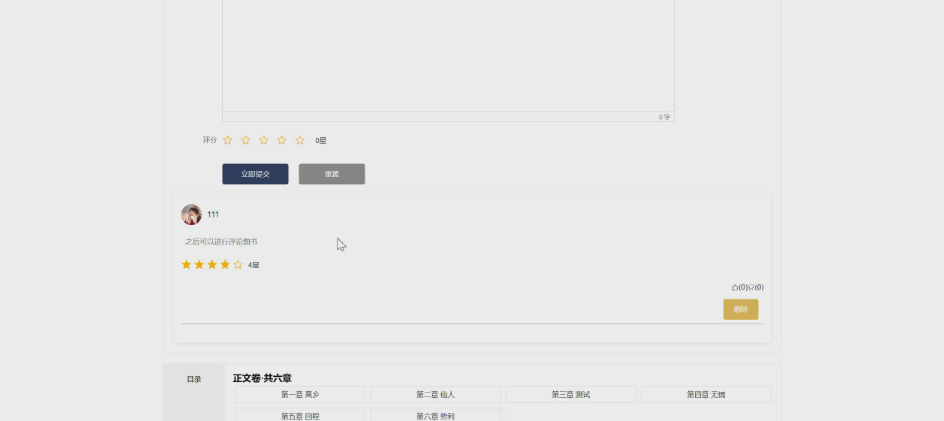Submit the review with 立即提交
This screenshot has height=421, width=944.
(255, 174)
